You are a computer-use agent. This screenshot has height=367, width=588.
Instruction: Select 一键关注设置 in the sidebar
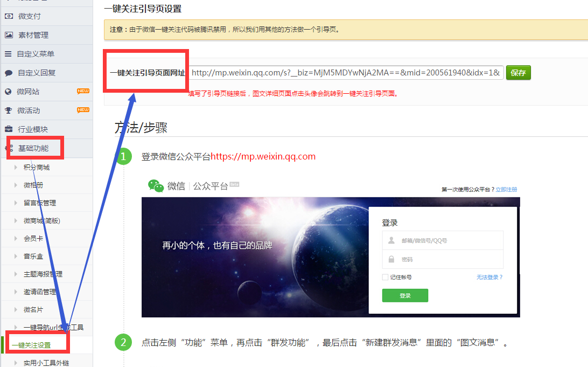pyautogui.click(x=31, y=345)
